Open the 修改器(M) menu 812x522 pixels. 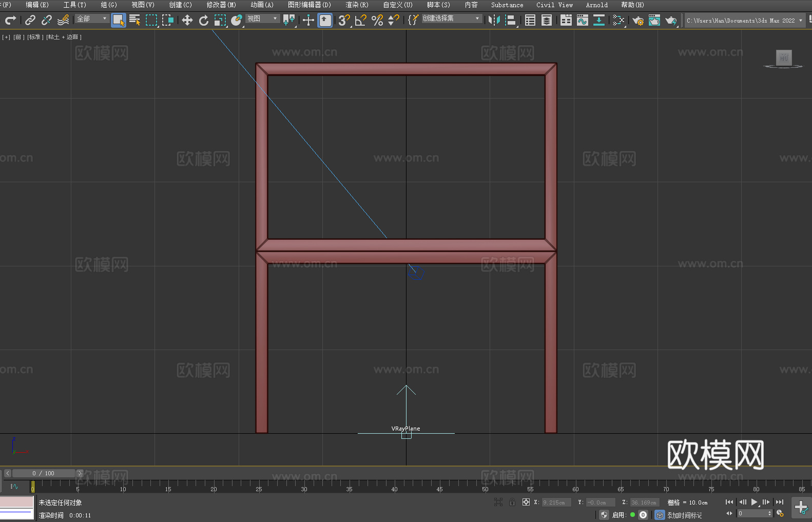221,5
